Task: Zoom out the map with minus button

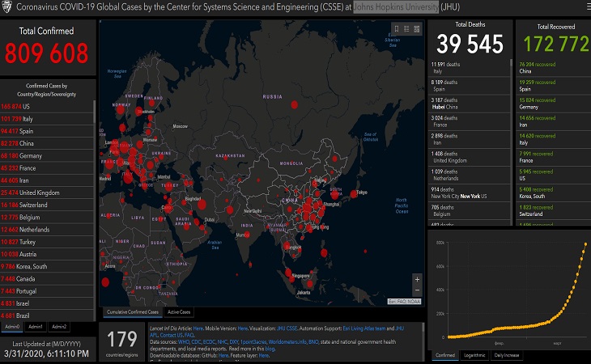Action: pos(417,290)
